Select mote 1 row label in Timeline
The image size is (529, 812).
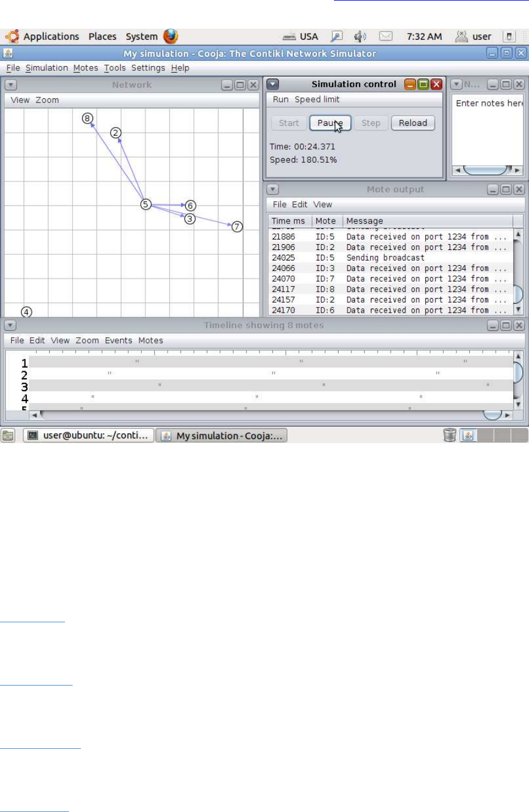coord(25,363)
